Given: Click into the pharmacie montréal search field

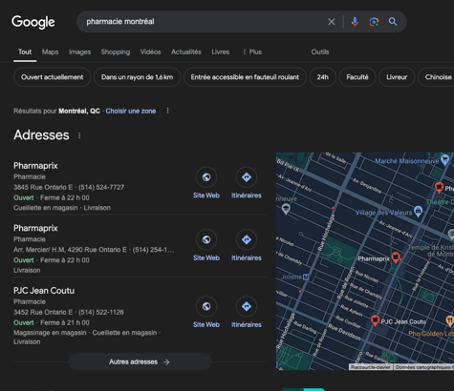Looking at the screenshot, I should pos(203,22).
